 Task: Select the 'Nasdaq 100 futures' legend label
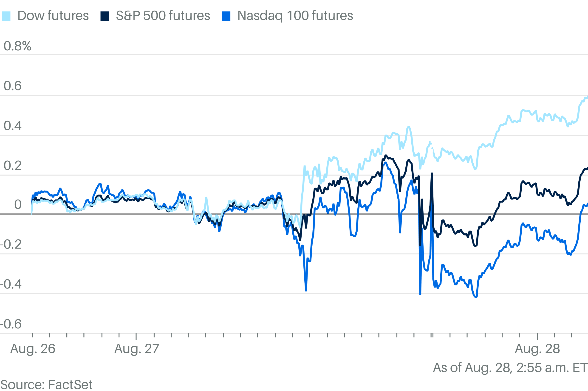click(x=295, y=15)
